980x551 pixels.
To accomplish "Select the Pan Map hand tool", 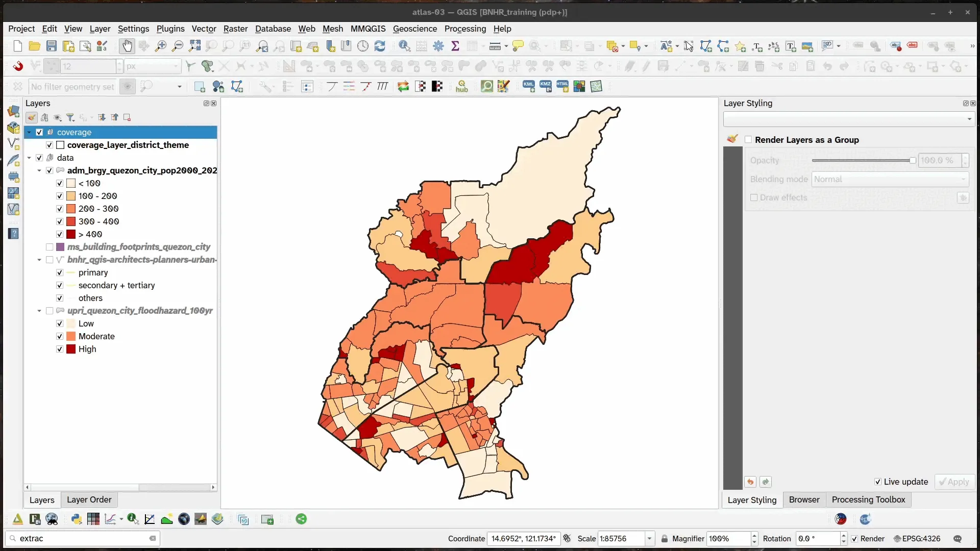I will [127, 46].
